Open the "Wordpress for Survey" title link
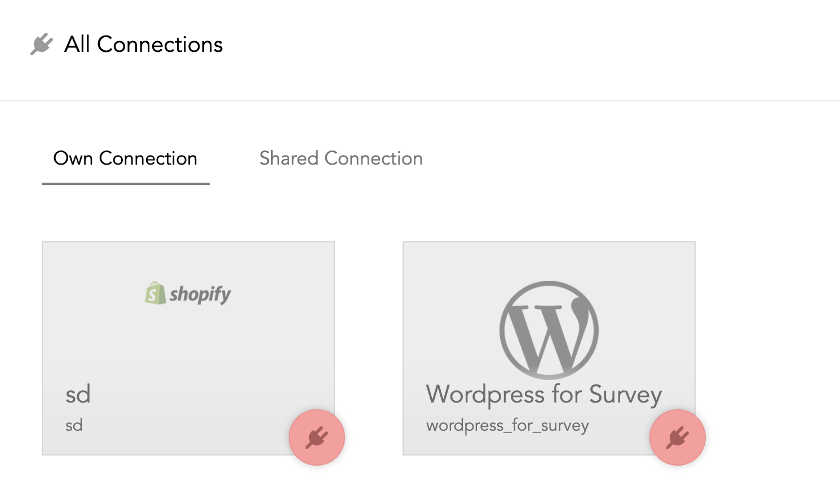This screenshot has width=840, height=504. [x=543, y=394]
